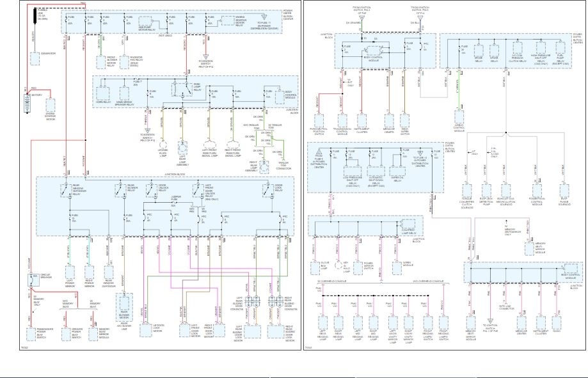
Task: Click the Generator component box
Action: click(35, 59)
